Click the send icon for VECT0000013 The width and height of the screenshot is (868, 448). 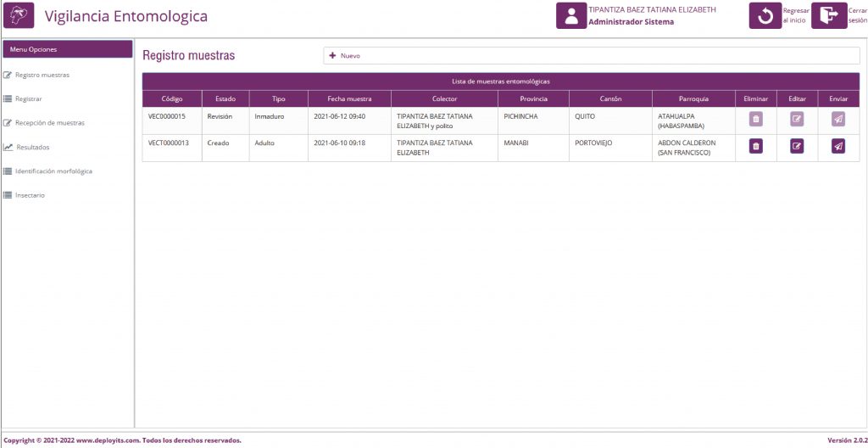click(837, 147)
